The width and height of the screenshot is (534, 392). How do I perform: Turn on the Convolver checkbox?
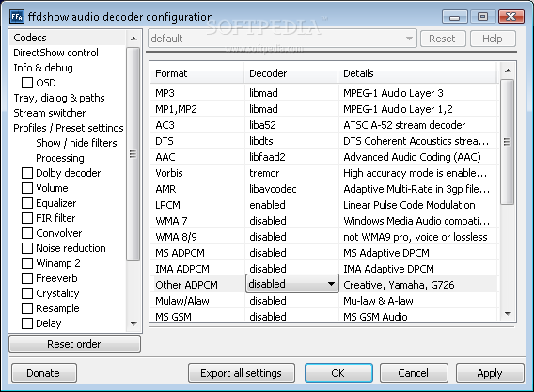point(27,233)
